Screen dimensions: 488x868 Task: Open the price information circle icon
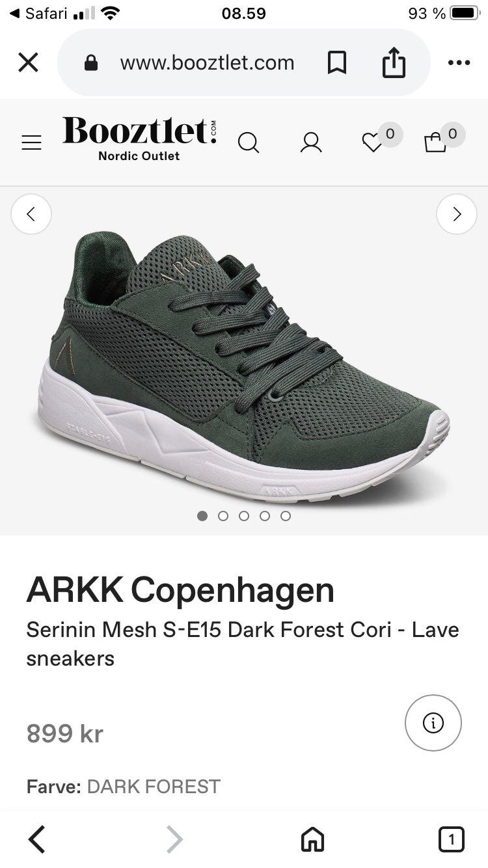[433, 723]
